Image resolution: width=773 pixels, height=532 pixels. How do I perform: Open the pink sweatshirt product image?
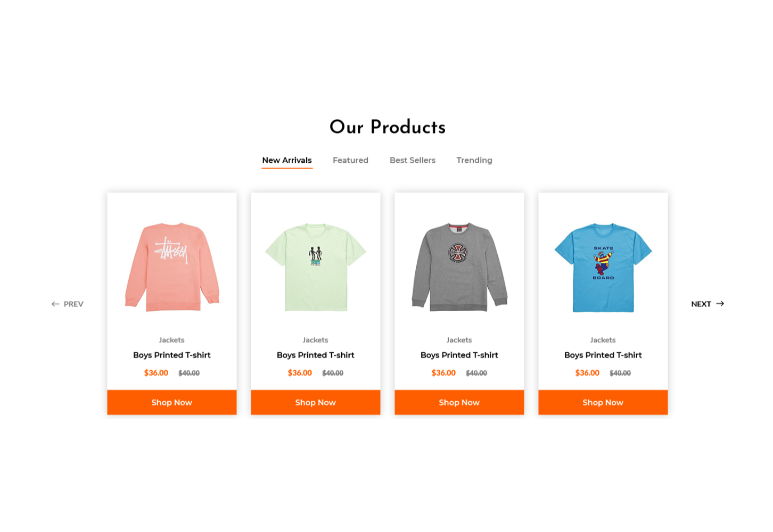(x=172, y=267)
